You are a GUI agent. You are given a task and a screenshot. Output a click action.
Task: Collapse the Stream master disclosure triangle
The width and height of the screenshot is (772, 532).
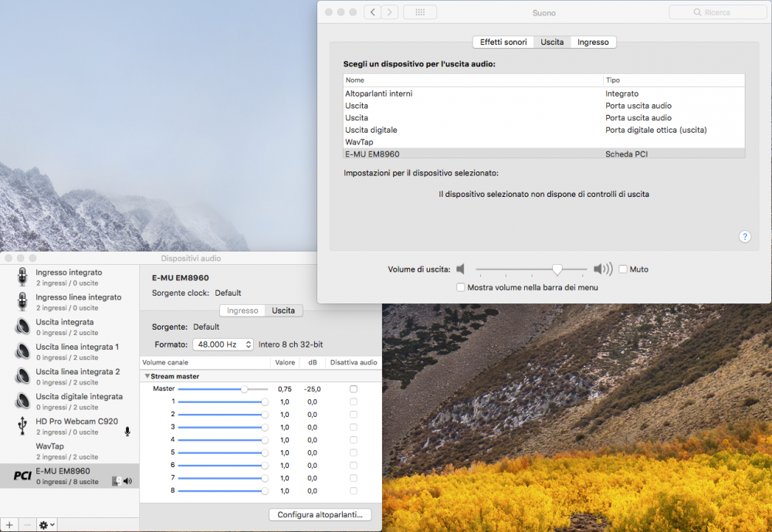pos(147,376)
